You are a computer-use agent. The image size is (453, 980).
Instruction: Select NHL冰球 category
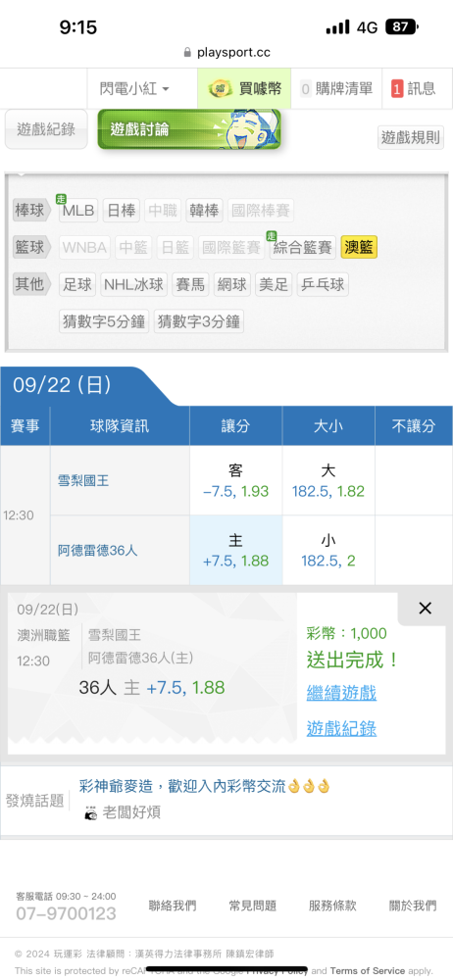(133, 285)
